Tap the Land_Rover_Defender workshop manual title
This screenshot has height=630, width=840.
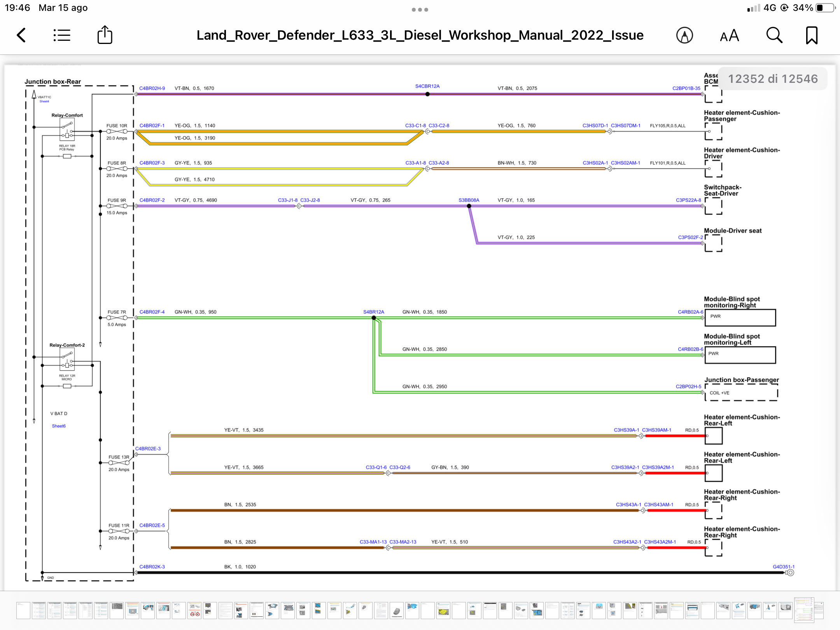point(420,35)
